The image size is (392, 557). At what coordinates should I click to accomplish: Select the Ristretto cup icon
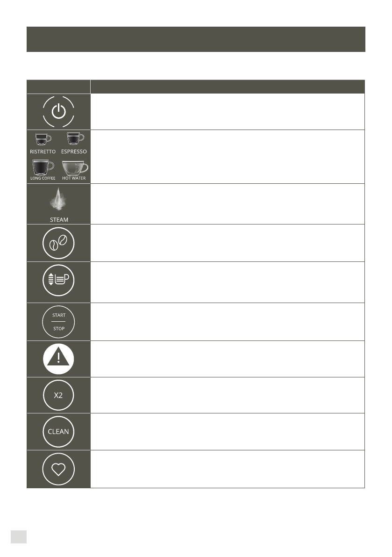43,139
